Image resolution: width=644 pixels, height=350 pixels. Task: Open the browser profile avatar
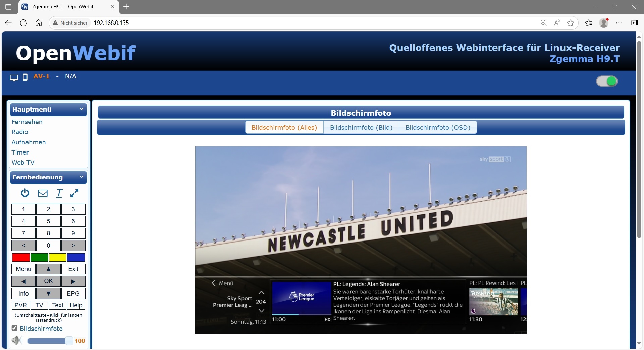pos(604,23)
